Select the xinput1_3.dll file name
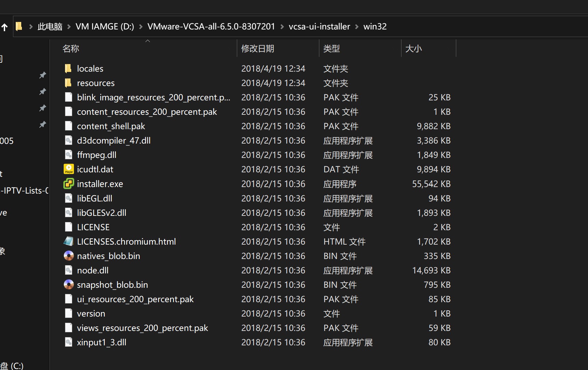Screen dimensions: 588x370 [x=102, y=342]
